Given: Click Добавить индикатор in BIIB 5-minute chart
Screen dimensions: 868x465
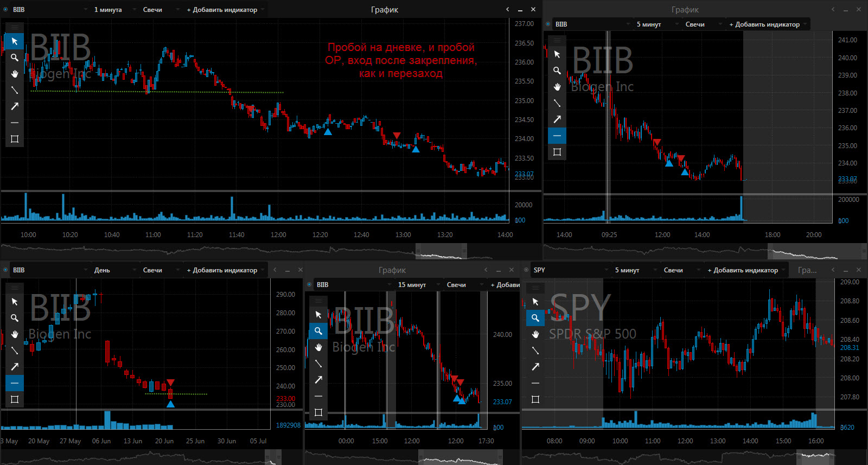Looking at the screenshot, I should (x=768, y=24).
